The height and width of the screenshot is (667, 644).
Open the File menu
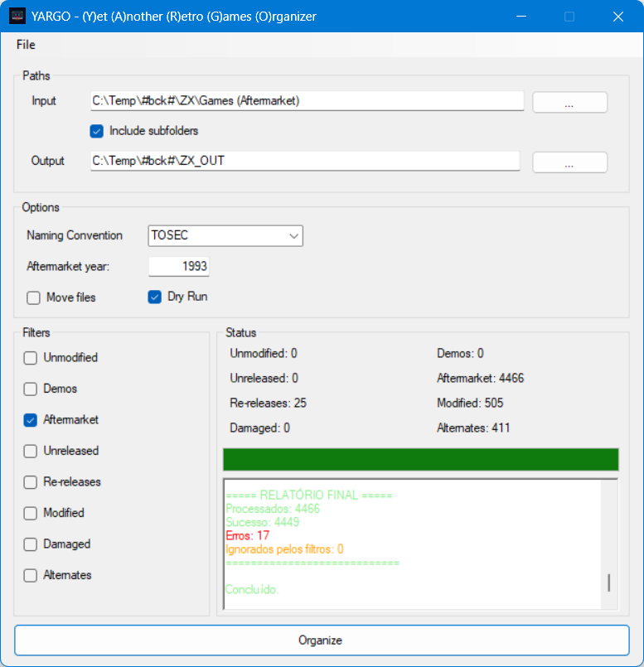(26, 45)
